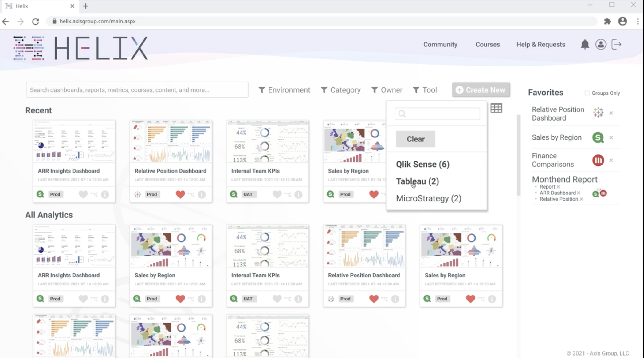Favorite the ARR Insights Dashboard via its heart
Image resolution: width=644 pixels, height=358 pixels.
point(84,194)
